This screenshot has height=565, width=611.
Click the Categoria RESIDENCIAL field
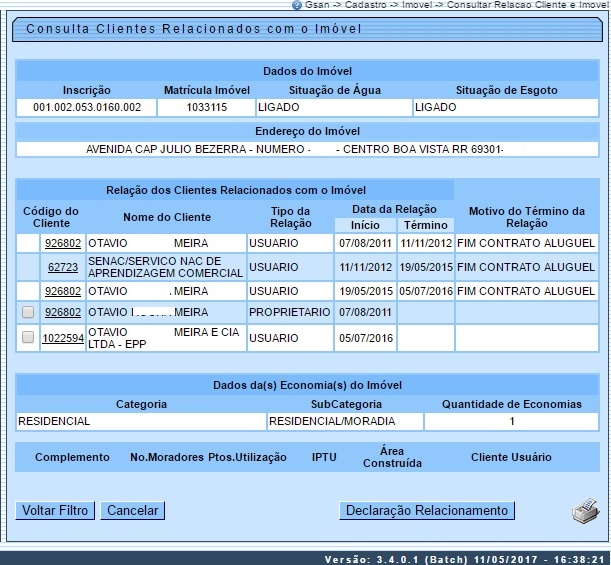[x=141, y=421]
